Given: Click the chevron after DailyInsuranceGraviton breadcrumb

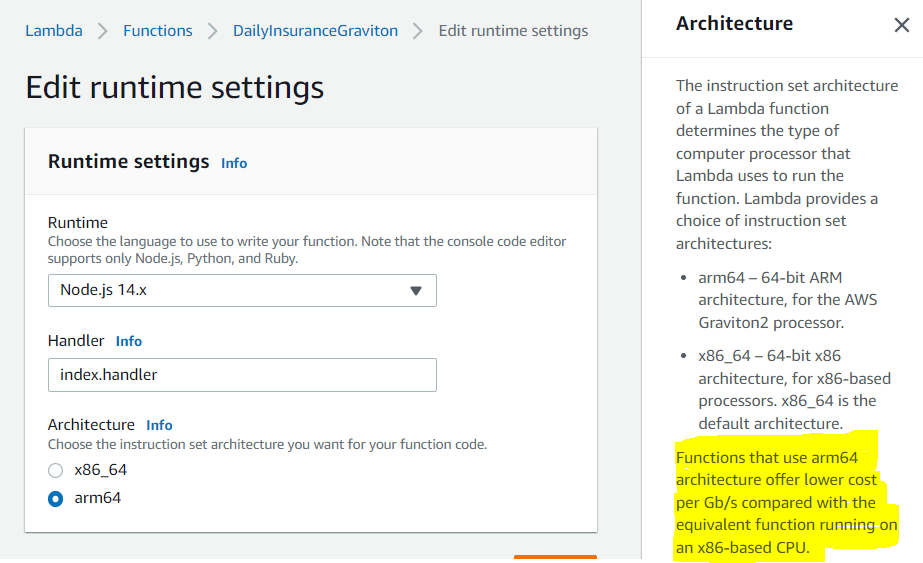Looking at the screenshot, I should pos(418,31).
